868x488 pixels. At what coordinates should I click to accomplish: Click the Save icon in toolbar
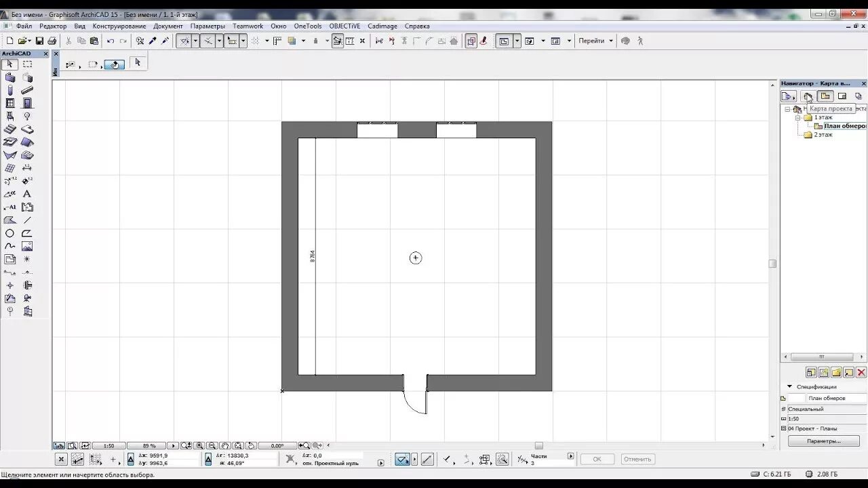pyautogui.click(x=39, y=41)
